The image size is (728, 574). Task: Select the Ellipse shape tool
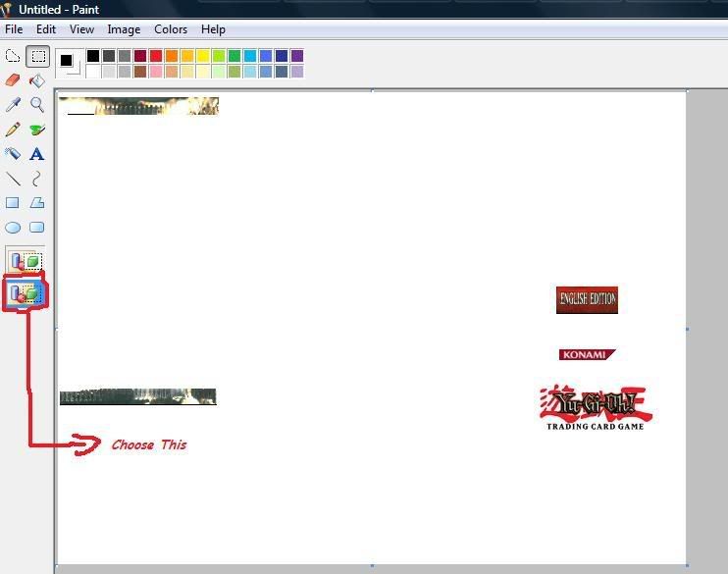click(x=13, y=228)
